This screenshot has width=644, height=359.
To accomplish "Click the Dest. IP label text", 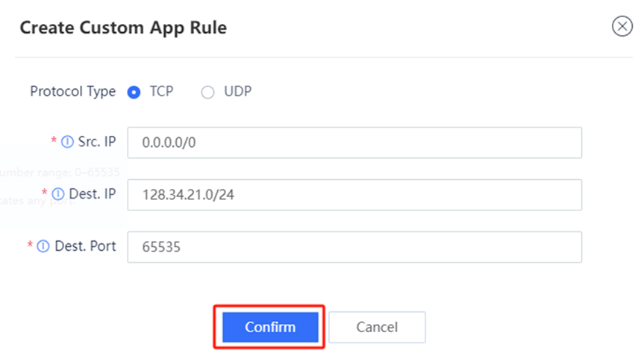I will 93,194.
